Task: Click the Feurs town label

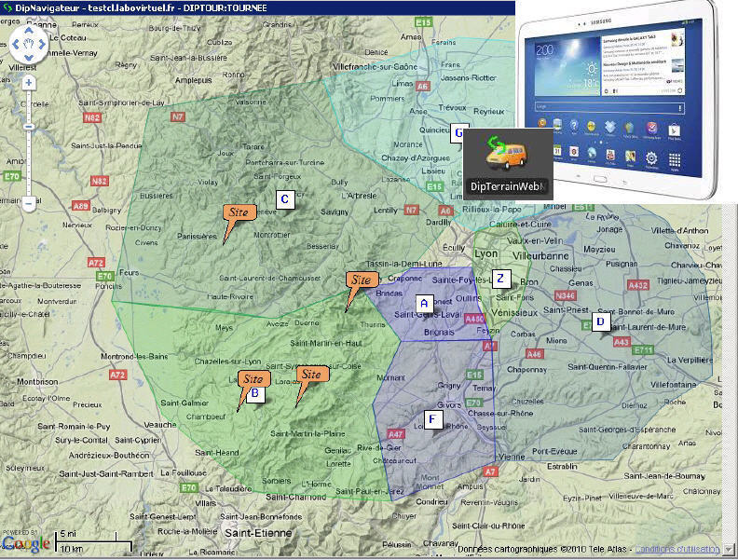Action: point(129,272)
